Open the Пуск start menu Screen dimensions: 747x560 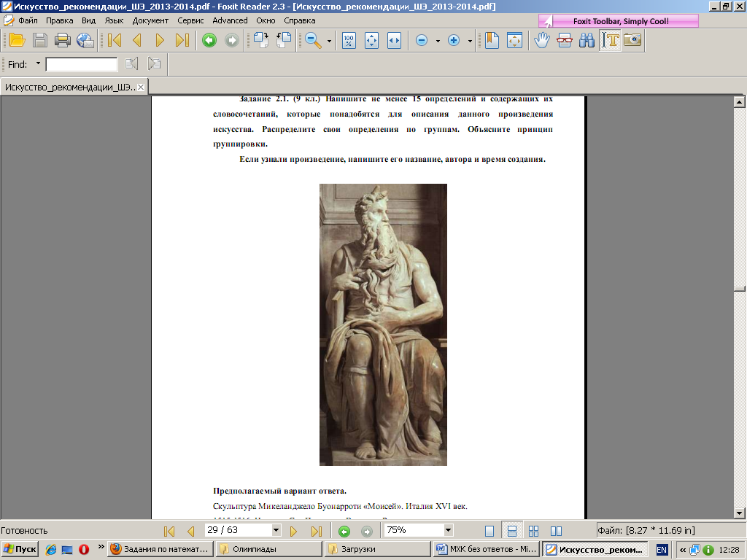point(20,549)
